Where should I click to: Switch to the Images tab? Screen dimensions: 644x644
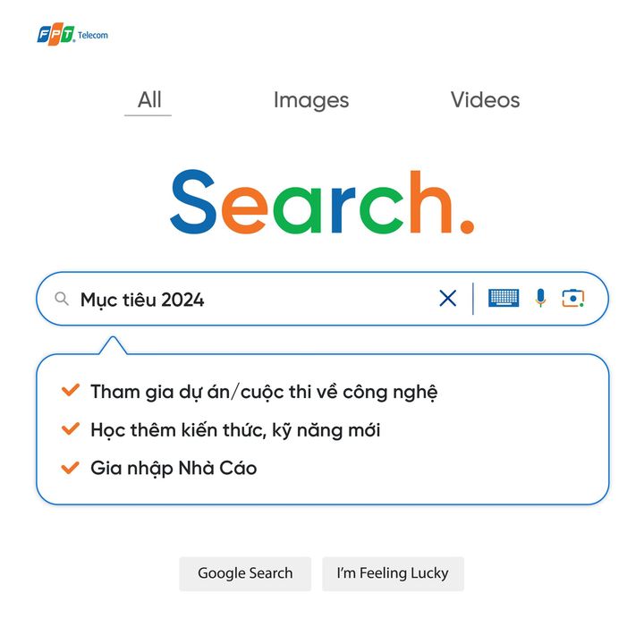coord(311,100)
